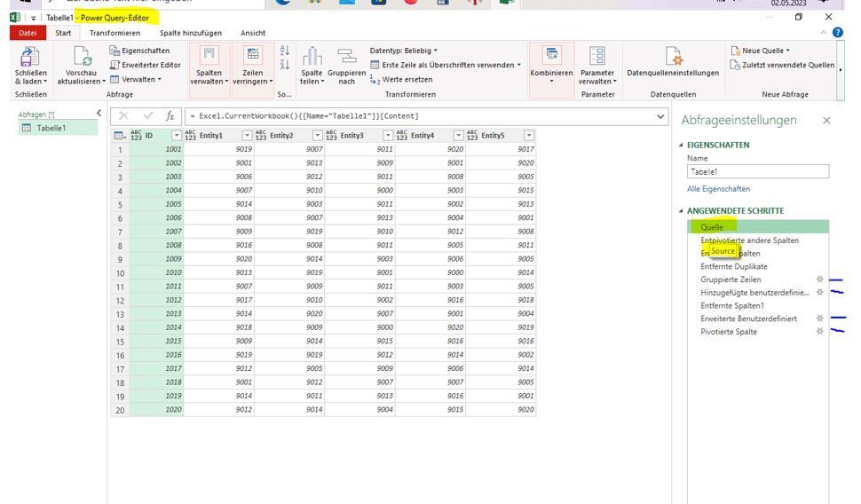Open Power Query help question mark icon
The image size is (861, 504).
point(837,33)
